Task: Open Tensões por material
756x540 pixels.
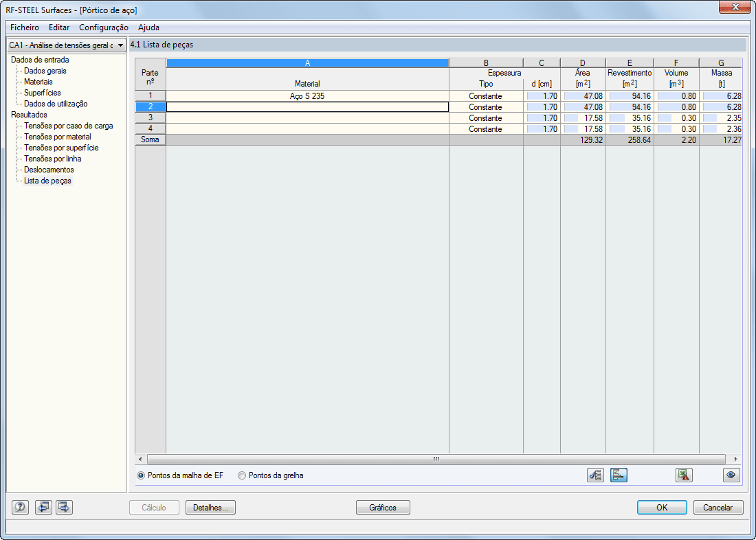Action: click(x=58, y=137)
